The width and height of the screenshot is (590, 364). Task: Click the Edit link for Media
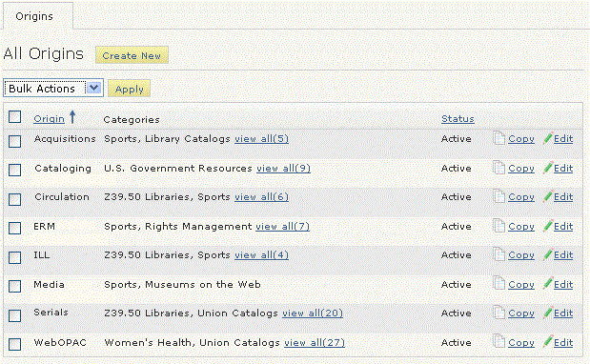tap(563, 284)
